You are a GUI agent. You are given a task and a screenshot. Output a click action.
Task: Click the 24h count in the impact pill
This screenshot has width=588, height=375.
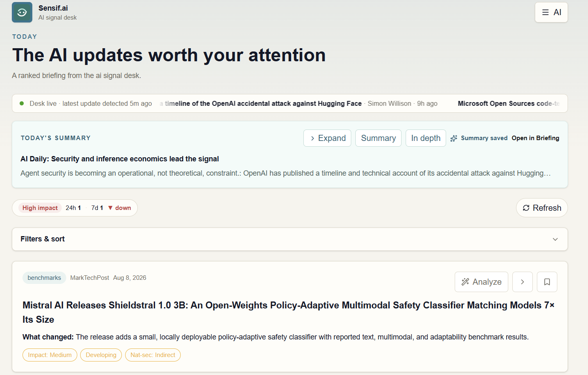click(73, 208)
